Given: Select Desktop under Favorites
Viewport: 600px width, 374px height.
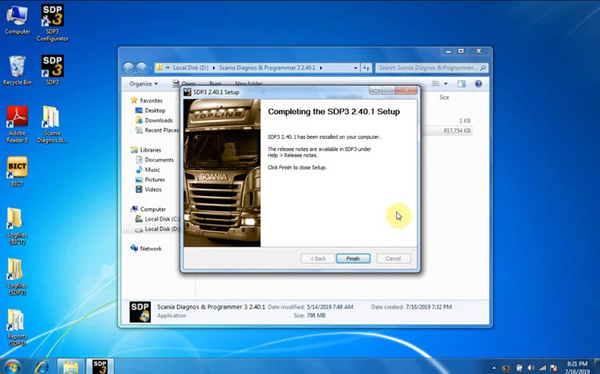Looking at the screenshot, I should click(x=155, y=110).
